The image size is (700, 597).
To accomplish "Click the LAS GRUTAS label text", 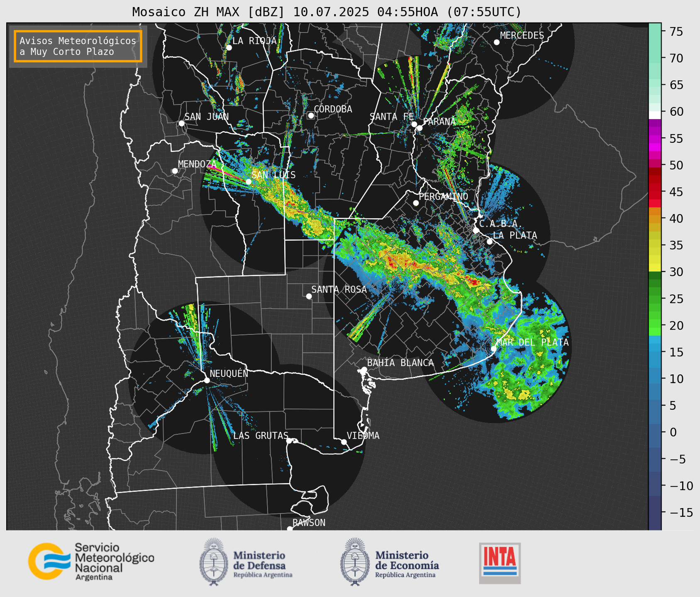I will [261, 436].
